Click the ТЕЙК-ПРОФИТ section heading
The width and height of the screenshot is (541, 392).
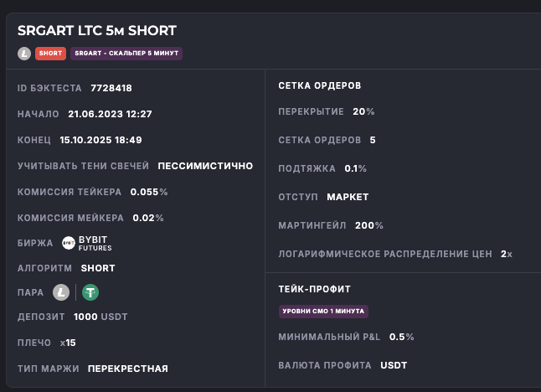pyautogui.click(x=314, y=289)
